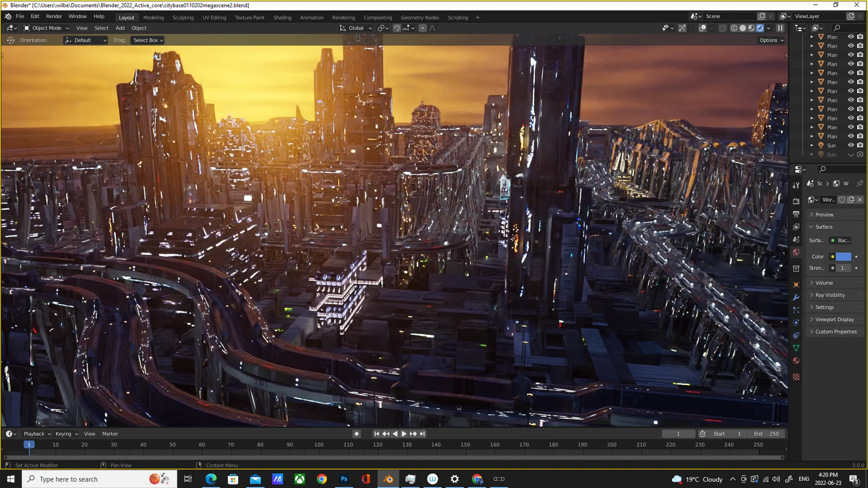Enable Material Preview viewport shading
Image resolution: width=868 pixels, height=488 pixels.
(751, 28)
